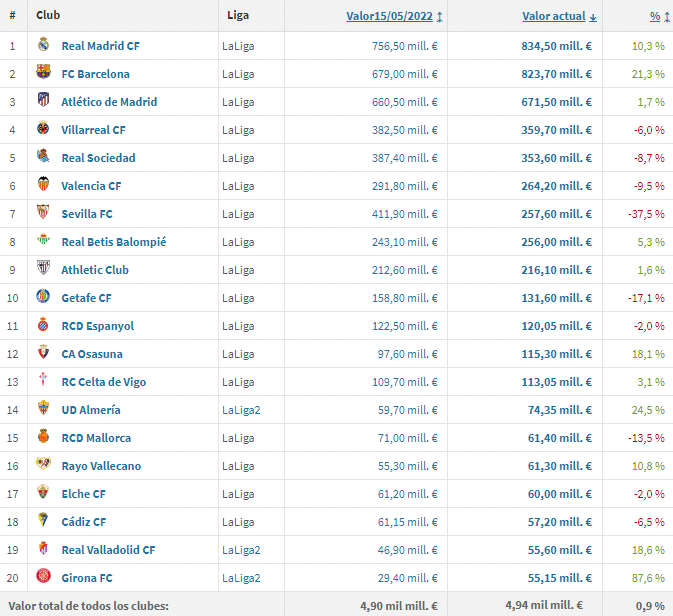Open LaLiga2 link in UD Almería row
This screenshot has height=616, width=673.
[241, 410]
